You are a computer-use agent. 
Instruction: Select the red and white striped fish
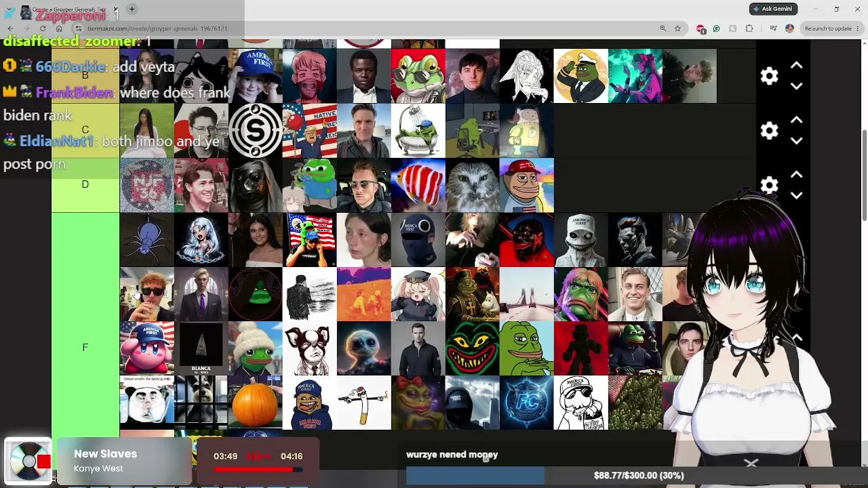(418, 185)
